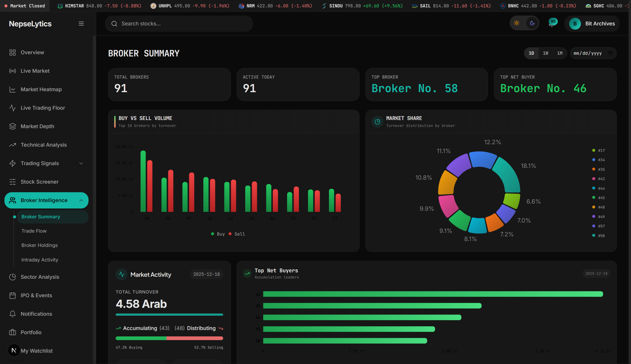Image resolution: width=631 pixels, height=364 pixels.
Task: Switch to dark mode with the moon toggle
Action: 532,23
